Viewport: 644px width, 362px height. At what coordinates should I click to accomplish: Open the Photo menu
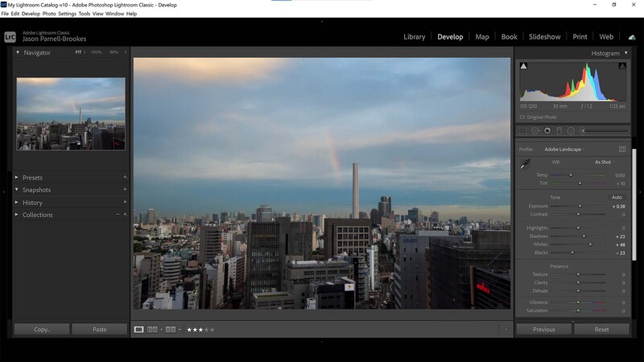tap(49, 14)
